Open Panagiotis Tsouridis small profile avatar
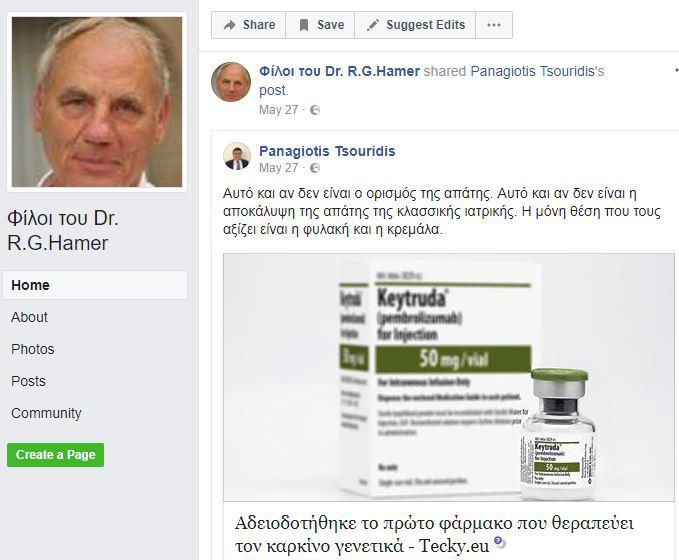Viewport: 679px width, 560px height. [237, 156]
